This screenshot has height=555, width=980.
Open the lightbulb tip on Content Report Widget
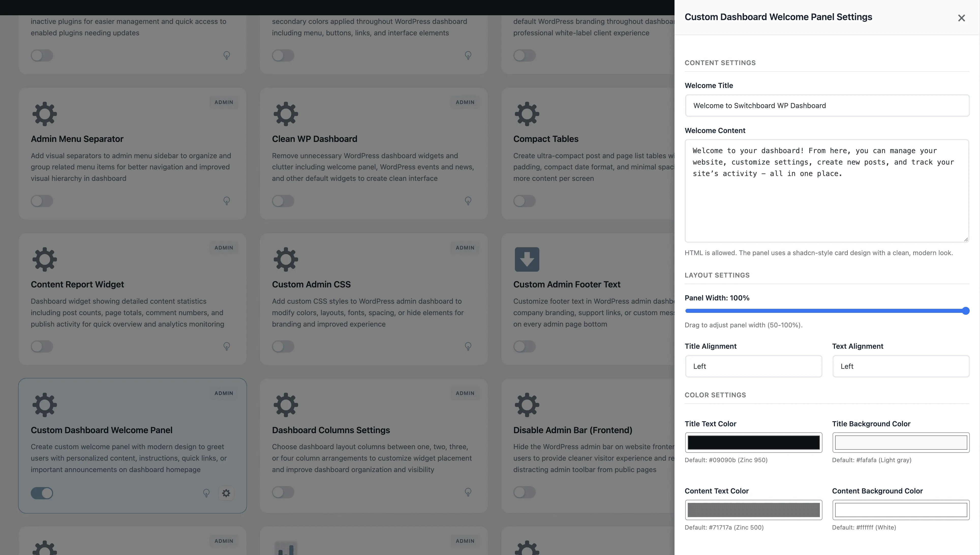tap(227, 346)
